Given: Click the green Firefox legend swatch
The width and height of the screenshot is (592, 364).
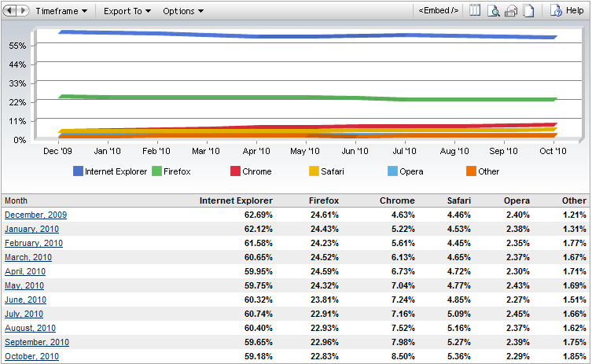Looking at the screenshot, I should (156, 171).
